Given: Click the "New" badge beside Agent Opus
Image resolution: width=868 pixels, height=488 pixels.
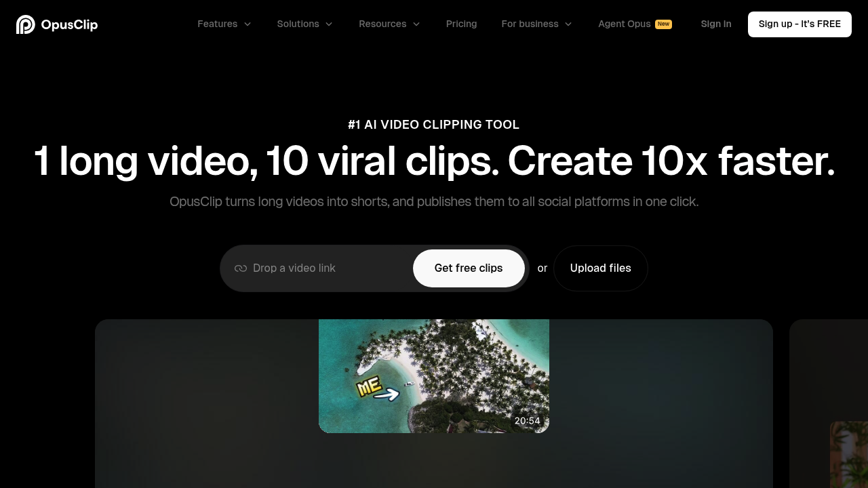Looking at the screenshot, I should [663, 24].
